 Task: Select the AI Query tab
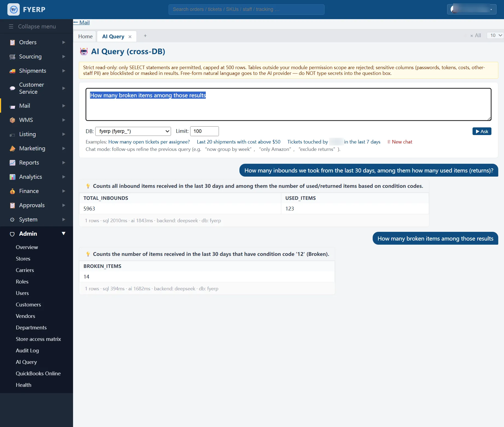(113, 36)
